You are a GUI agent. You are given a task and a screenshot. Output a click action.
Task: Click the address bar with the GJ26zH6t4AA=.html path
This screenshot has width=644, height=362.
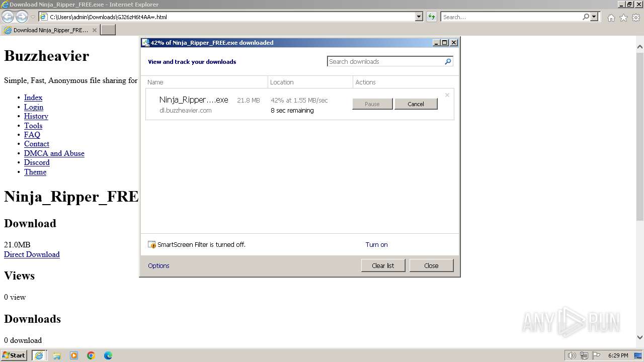(227, 17)
